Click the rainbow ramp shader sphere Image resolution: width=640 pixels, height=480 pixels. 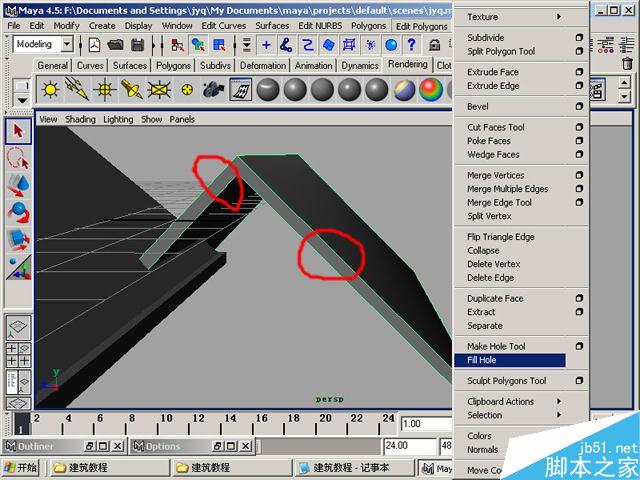(x=431, y=89)
